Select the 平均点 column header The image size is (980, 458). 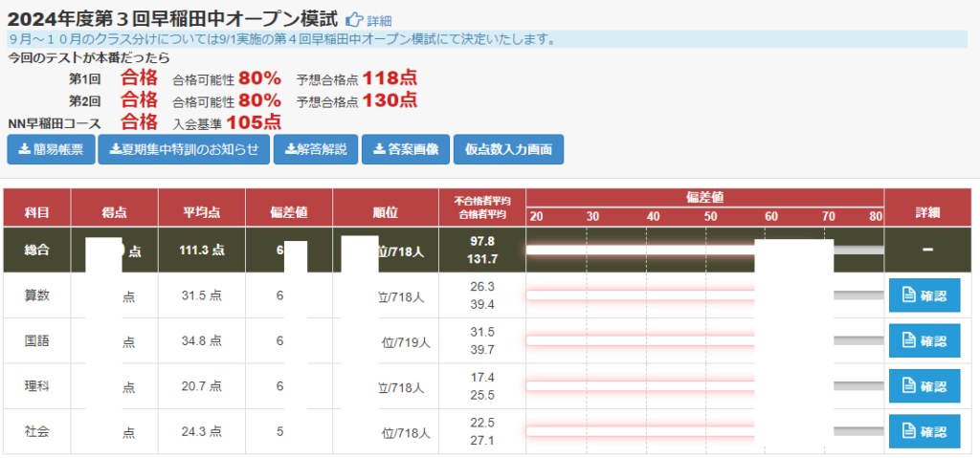[x=200, y=211]
